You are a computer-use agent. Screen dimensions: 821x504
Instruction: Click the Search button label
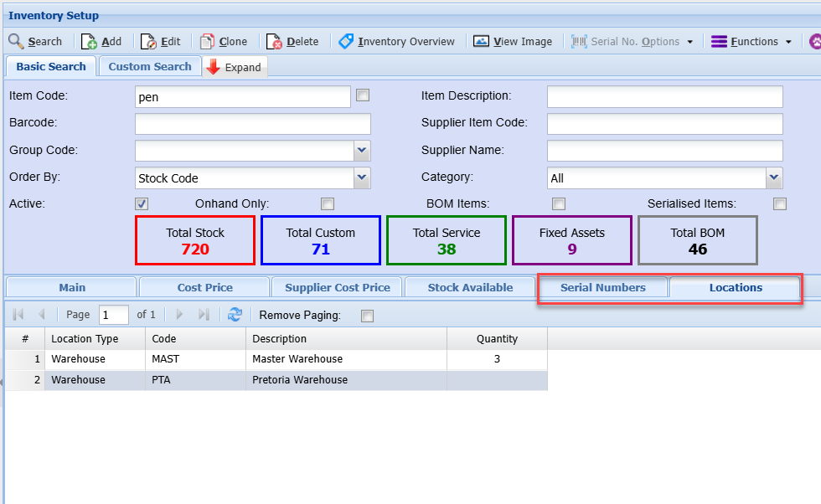44,41
